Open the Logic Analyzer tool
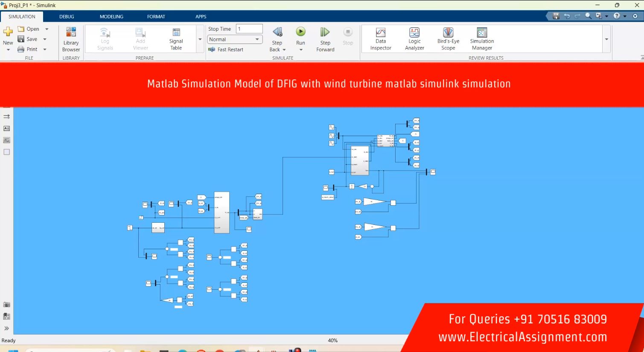This screenshot has width=644, height=352. click(x=414, y=39)
